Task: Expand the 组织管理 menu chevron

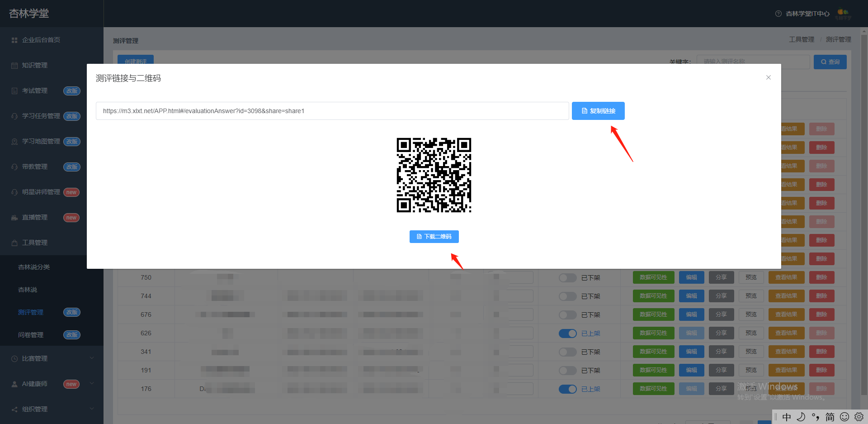Action: (x=92, y=409)
